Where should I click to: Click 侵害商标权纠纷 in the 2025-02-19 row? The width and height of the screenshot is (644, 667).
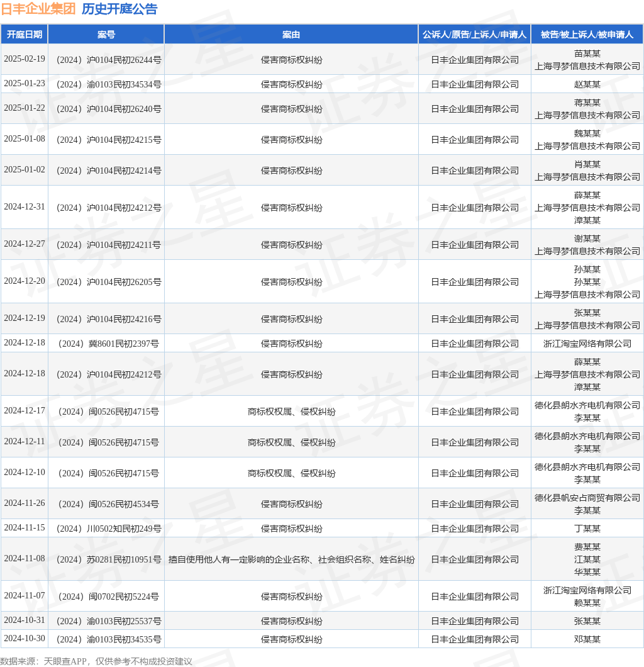click(292, 60)
